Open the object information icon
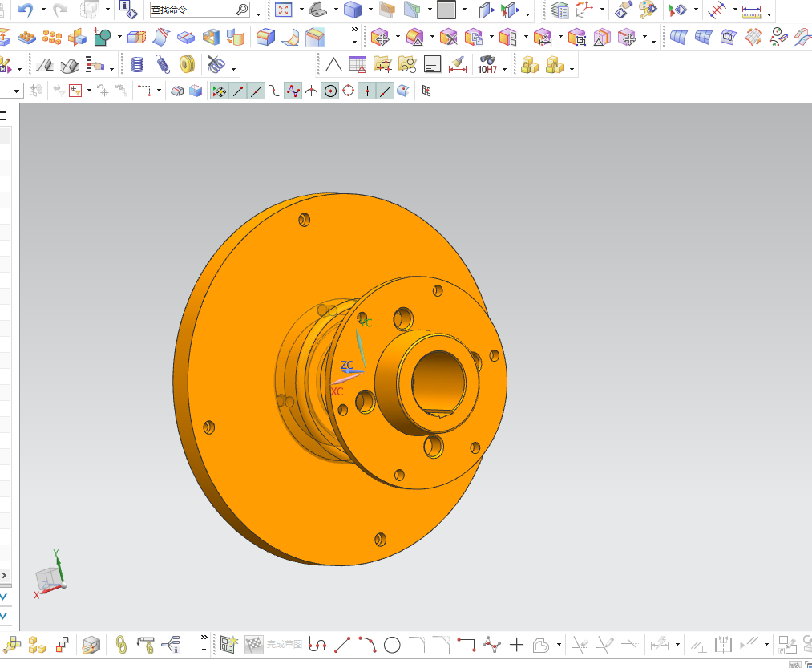This screenshot has height=668, width=812. tap(128, 10)
